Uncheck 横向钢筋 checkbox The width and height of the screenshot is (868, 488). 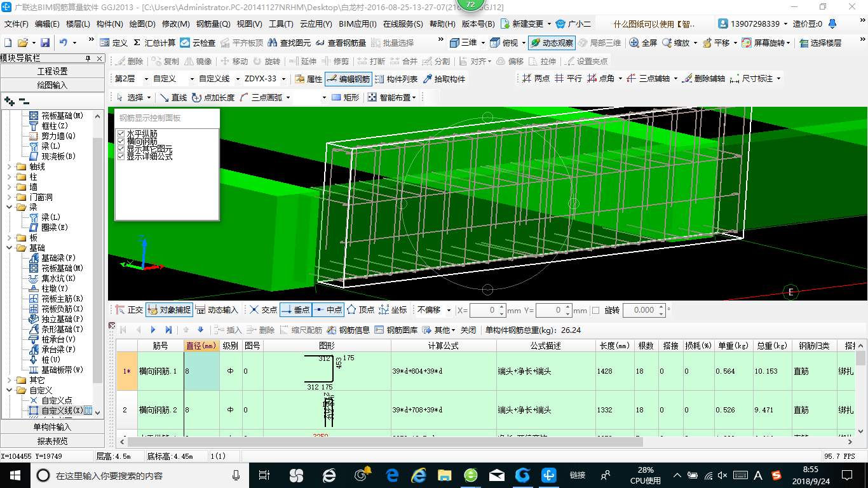point(121,141)
